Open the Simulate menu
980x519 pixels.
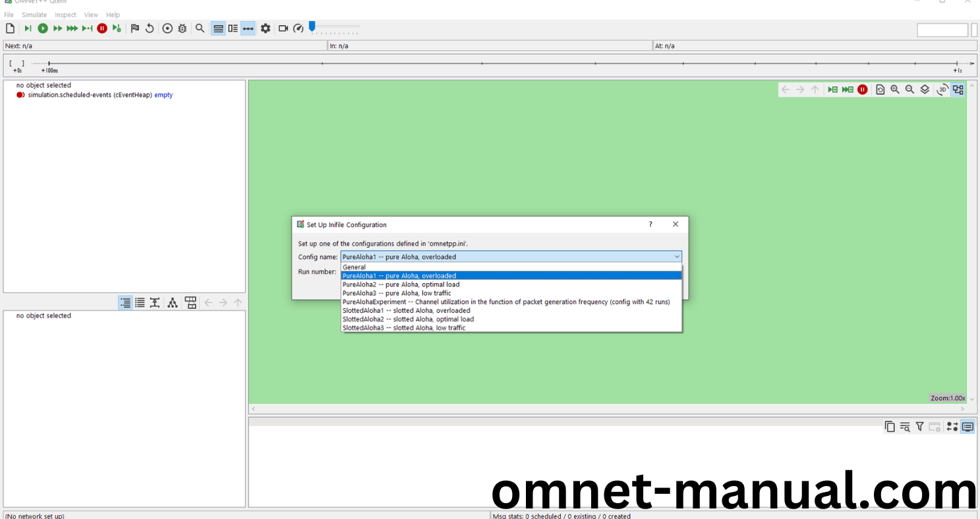coord(34,14)
